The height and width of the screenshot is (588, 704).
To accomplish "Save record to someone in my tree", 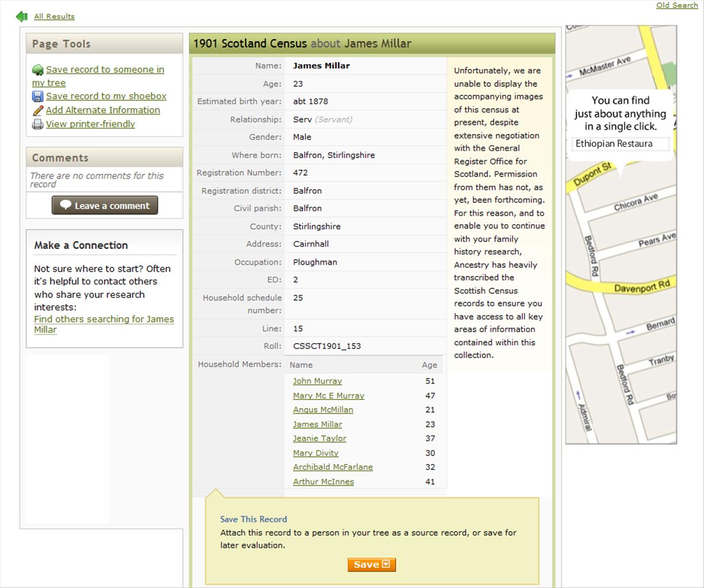I will [98, 76].
